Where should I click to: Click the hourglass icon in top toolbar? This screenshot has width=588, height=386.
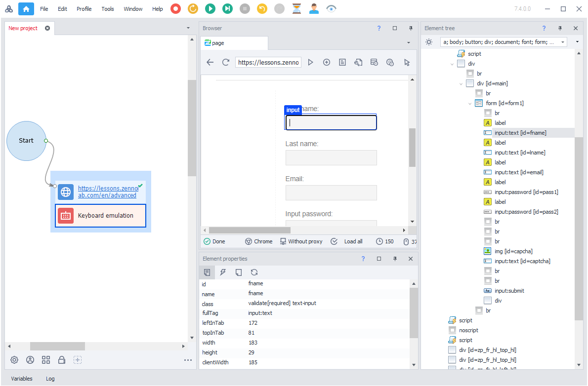(296, 8)
